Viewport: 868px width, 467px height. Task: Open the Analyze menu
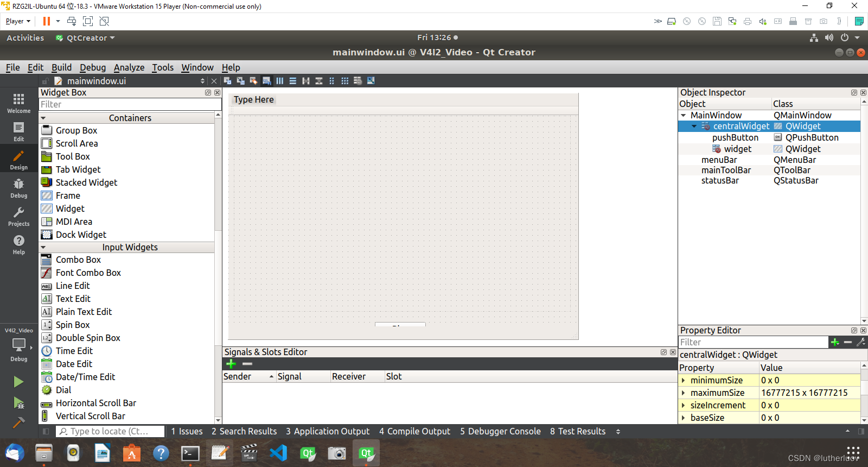(129, 67)
